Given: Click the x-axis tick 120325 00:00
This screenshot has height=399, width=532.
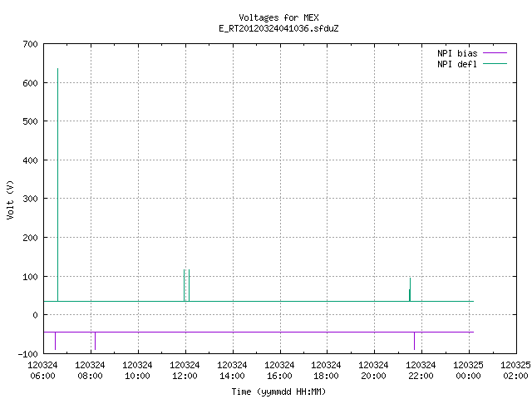Looking at the screenshot, I should coord(468,371).
